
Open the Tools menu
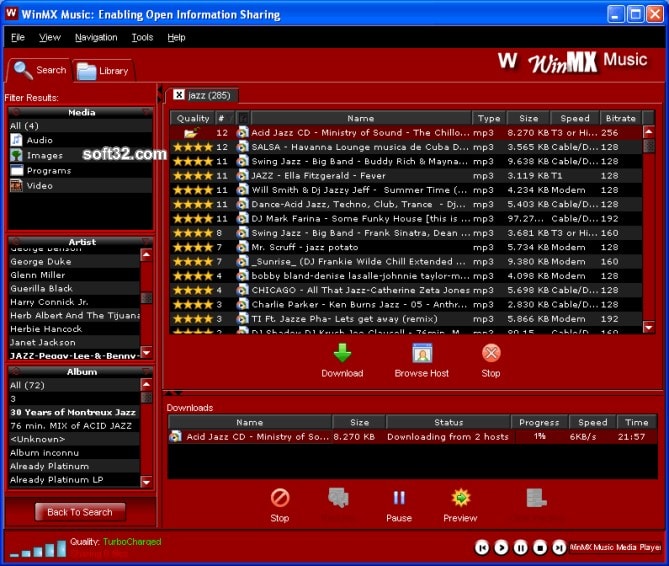(142, 38)
